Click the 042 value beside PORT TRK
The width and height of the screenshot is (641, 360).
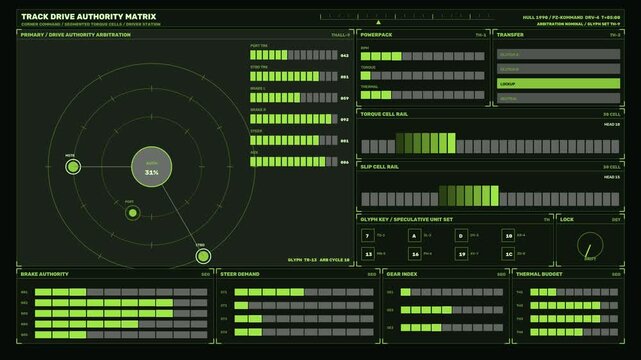point(345,56)
